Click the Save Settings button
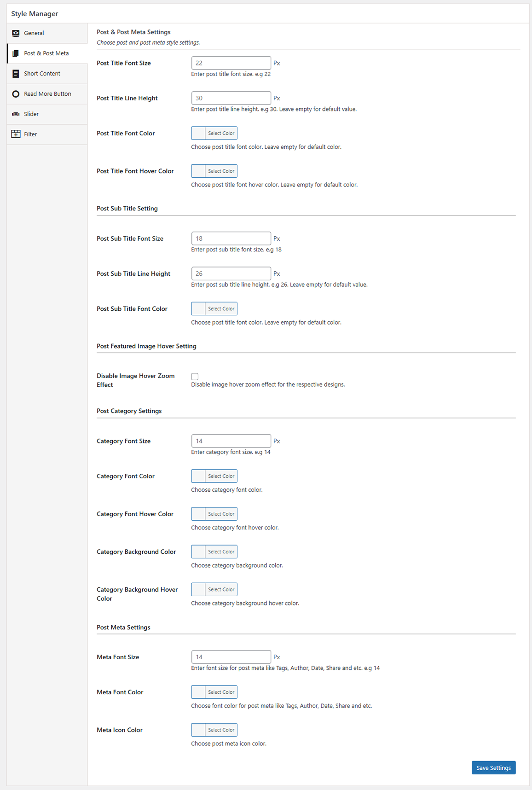The width and height of the screenshot is (532, 790). point(493,767)
